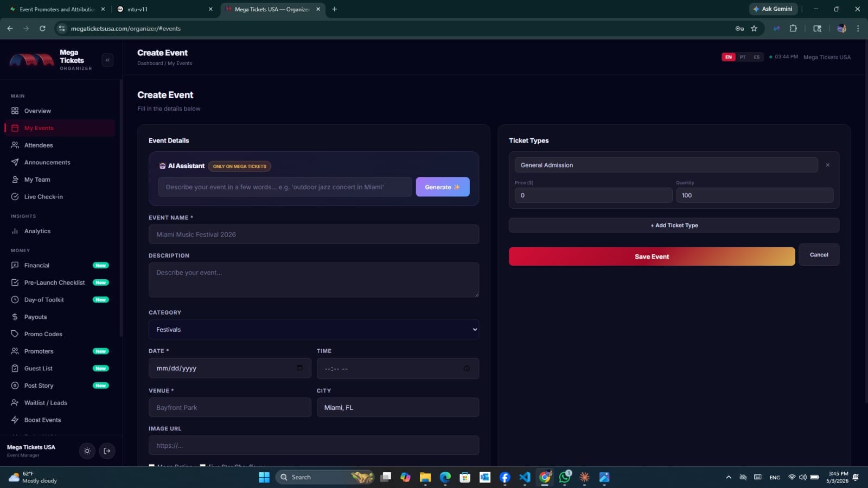Click Add Ticket Type button
868x488 pixels.
click(674, 225)
